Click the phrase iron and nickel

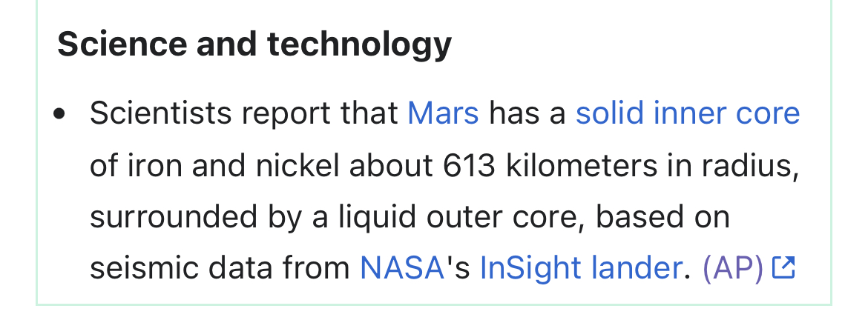(233, 164)
